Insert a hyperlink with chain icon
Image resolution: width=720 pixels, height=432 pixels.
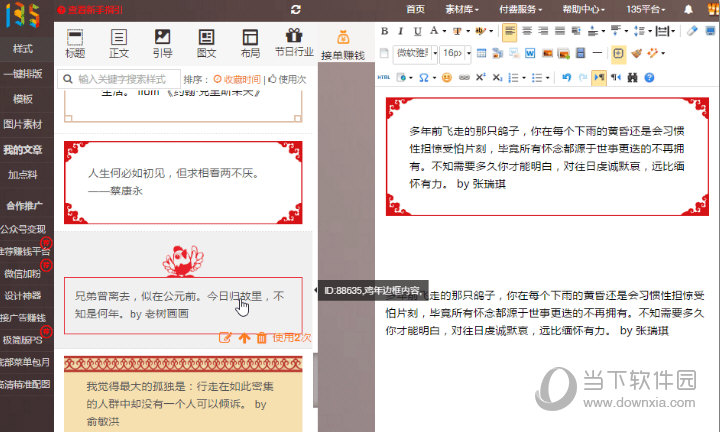point(465,77)
